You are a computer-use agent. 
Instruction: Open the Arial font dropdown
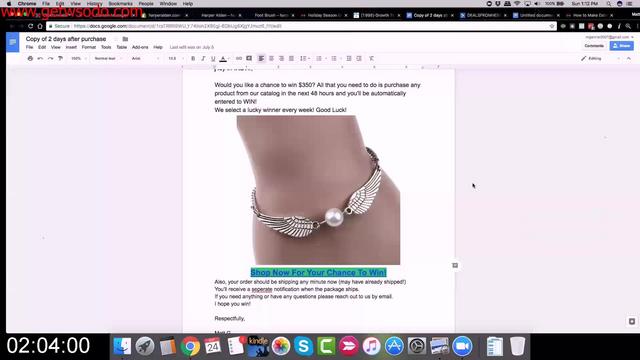[145, 59]
